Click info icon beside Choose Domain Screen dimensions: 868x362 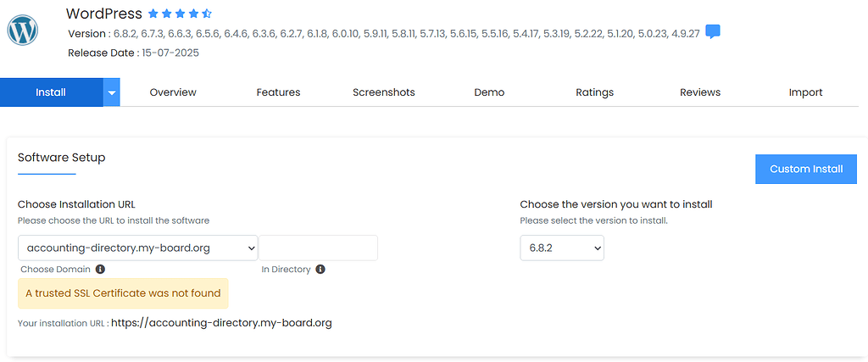point(100,270)
